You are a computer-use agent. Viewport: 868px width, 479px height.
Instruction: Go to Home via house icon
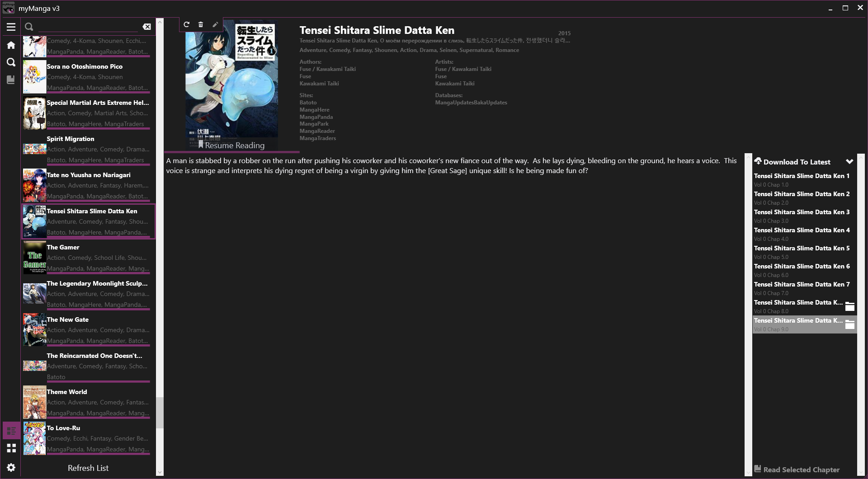pos(11,45)
